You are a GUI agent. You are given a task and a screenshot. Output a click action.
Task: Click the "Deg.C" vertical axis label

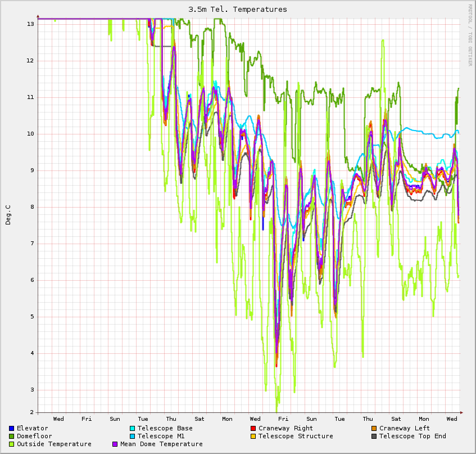(x=8, y=215)
